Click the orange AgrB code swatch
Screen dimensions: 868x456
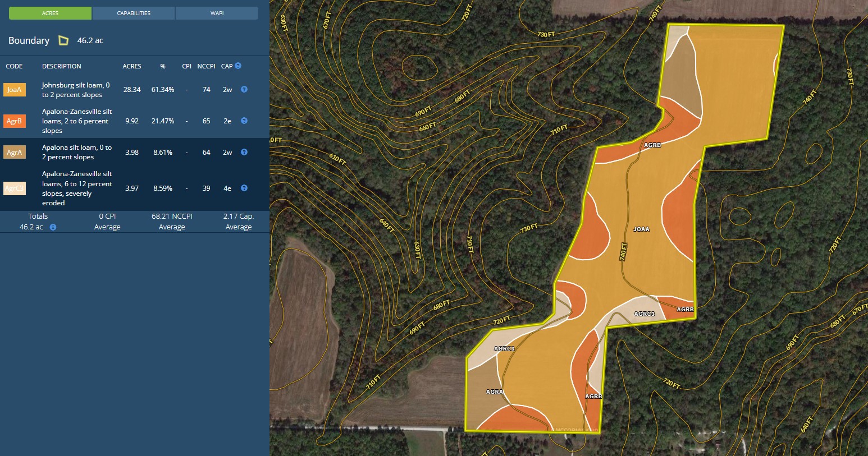click(x=15, y=121)
